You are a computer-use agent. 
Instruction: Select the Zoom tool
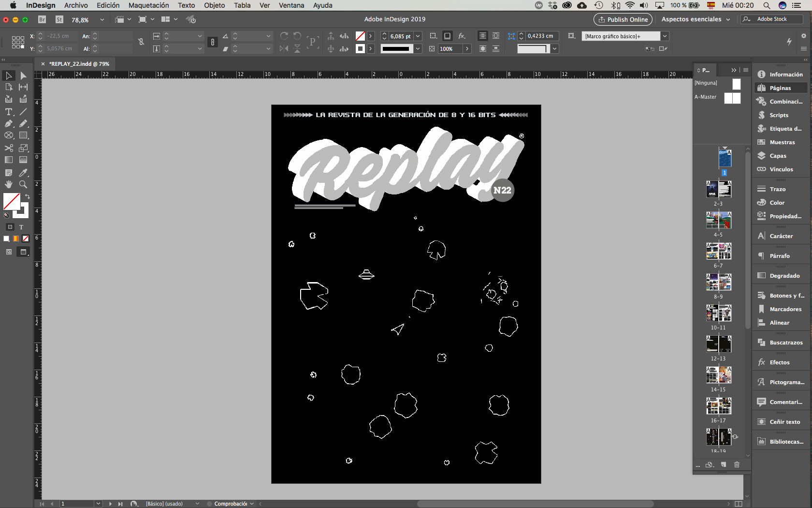pyautogui.click(x=23, y=184)
